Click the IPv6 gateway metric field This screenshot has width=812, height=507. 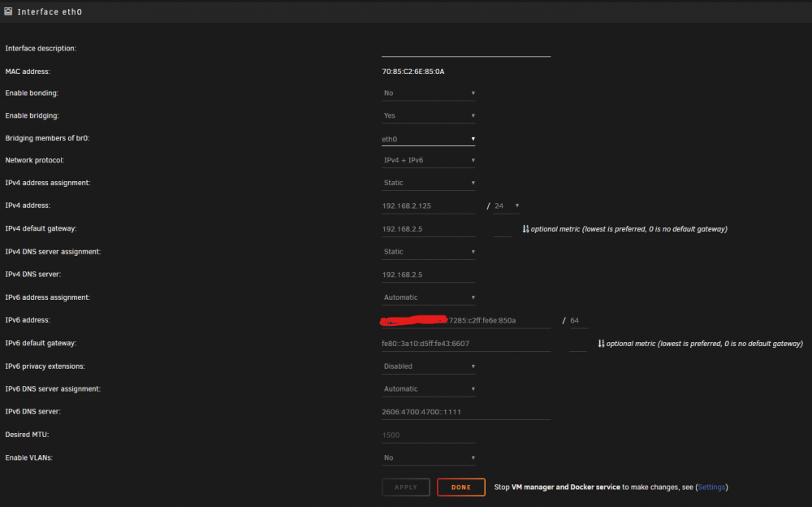pyautogui.click(x=578, y=344)
